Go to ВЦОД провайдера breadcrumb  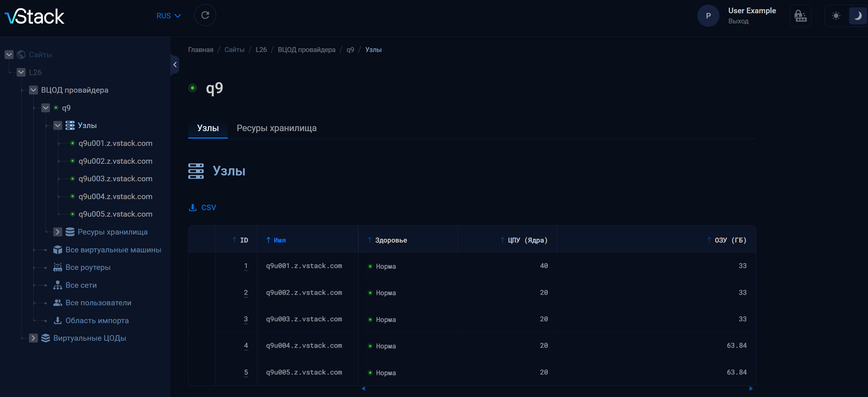pyautogui.click(x=307, y=50)
